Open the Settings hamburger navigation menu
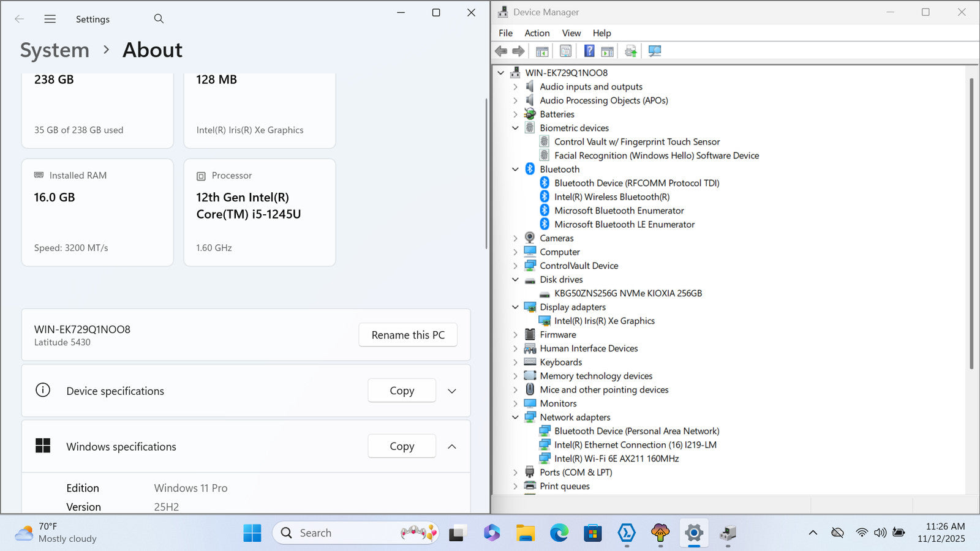The height and width of the screenshot is (551, 980). pyautogui.click(x=50, y=19)
